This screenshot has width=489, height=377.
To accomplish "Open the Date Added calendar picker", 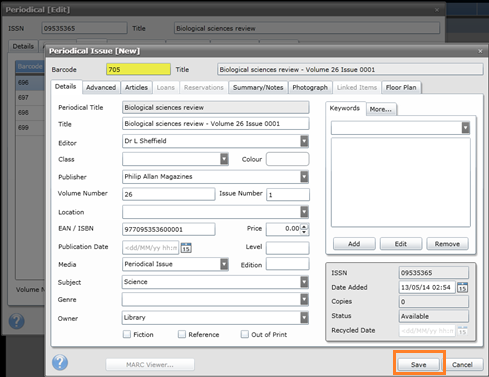I will pos(462,287).
